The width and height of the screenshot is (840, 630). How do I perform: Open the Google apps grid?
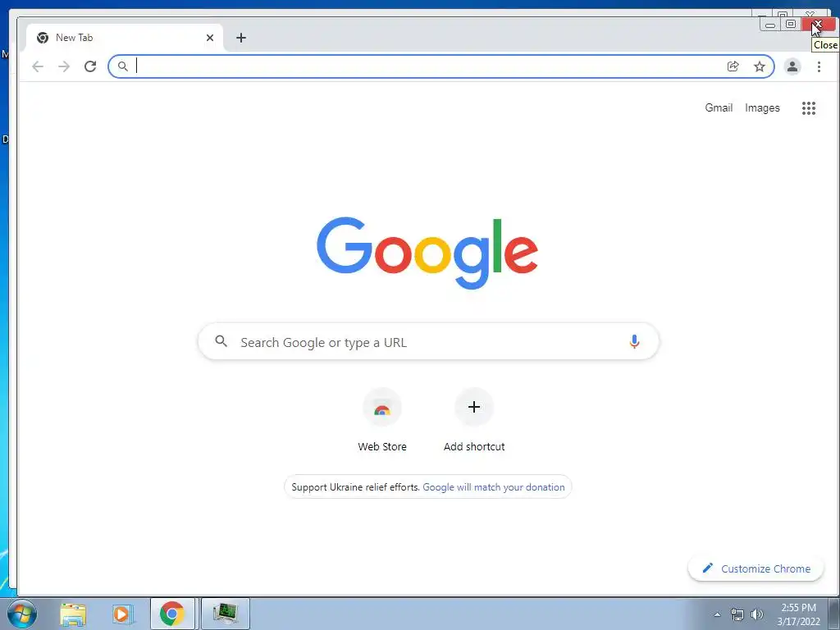click(x=808, y=108)
